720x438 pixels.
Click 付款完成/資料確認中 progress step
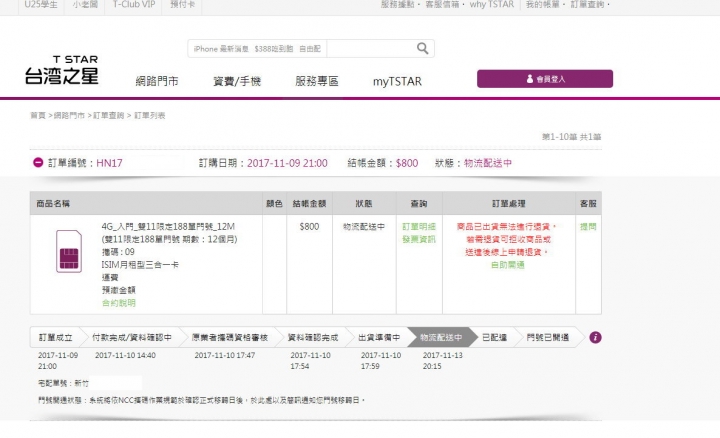coord(132,337)
